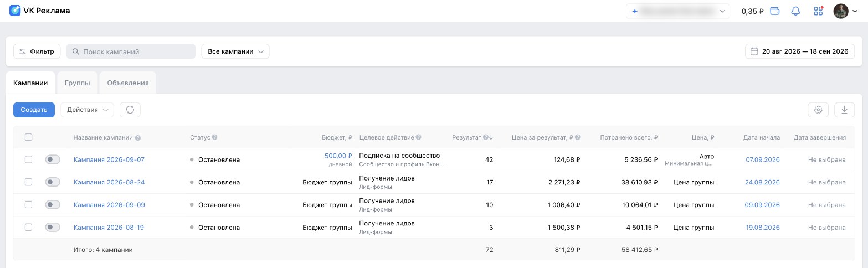Switch to the Кампании tab
The width and height of the screenshot is (868, 268).
pyautogui.click(x=30, y=83)
